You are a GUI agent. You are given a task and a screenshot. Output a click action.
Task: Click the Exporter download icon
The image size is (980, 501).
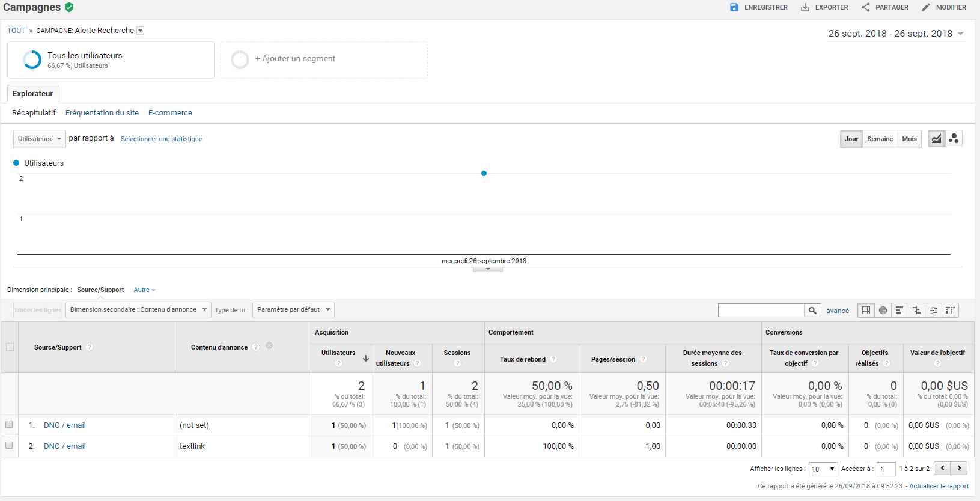coord(805,7)
